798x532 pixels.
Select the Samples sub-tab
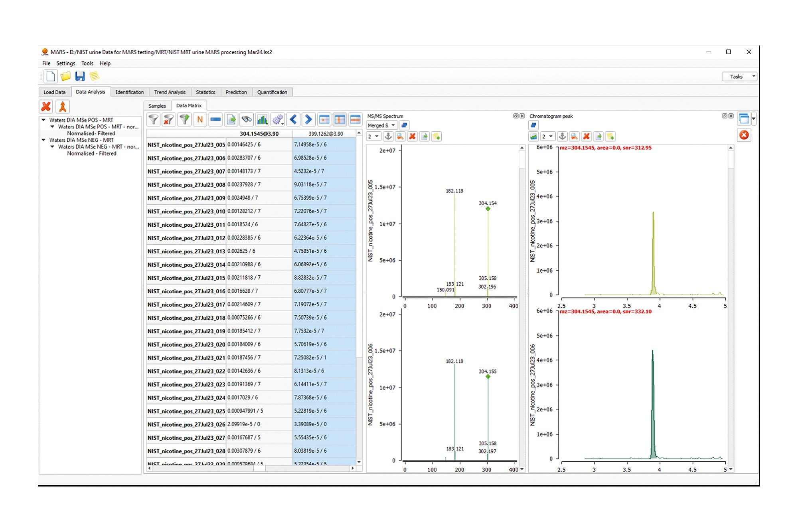coord(157,106)
